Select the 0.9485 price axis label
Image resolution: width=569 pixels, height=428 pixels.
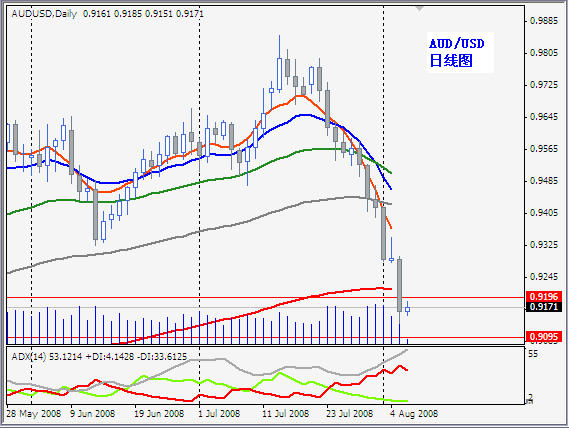(x=544, y=180)
